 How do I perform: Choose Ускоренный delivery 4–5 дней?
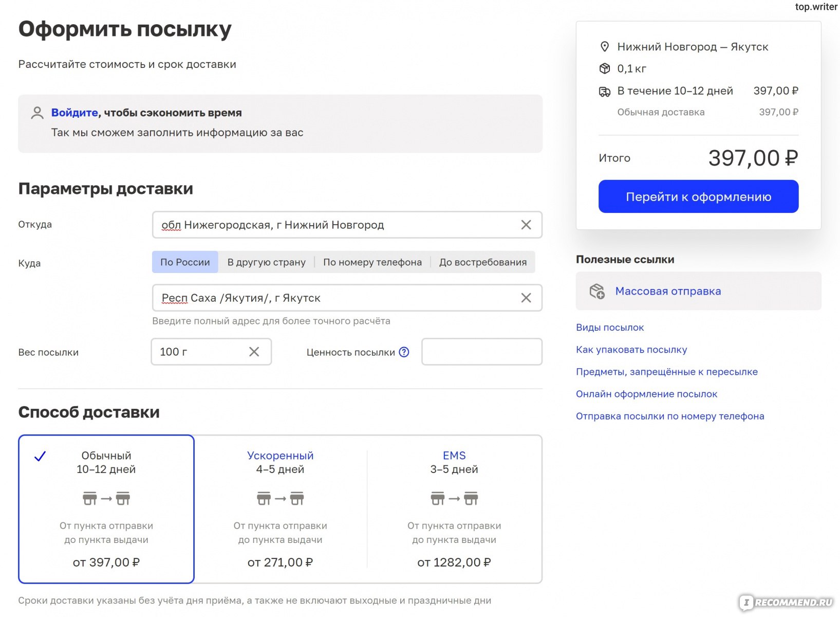tap(280, 509)
